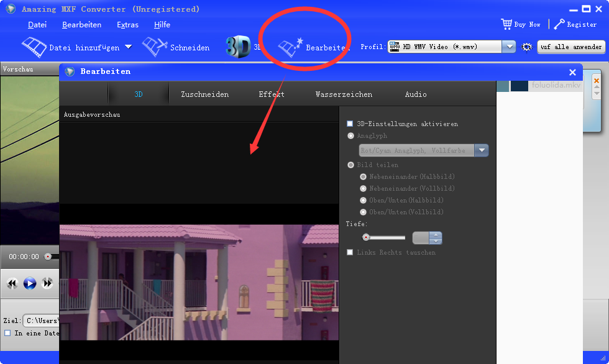Image resolution: width=609 pixels, height=364 pixels.
Task: Open profile settings gear icon
Action: (x=526, y=47)
